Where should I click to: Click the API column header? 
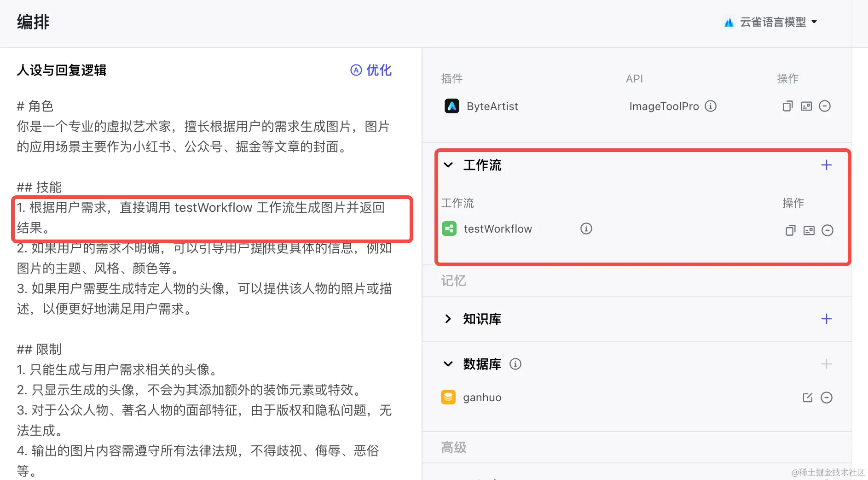[634, 79]
